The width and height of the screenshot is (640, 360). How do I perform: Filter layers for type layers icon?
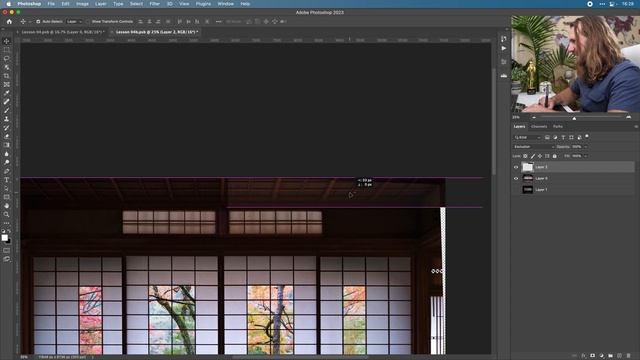pyautogui.click(x=563, y=138)
